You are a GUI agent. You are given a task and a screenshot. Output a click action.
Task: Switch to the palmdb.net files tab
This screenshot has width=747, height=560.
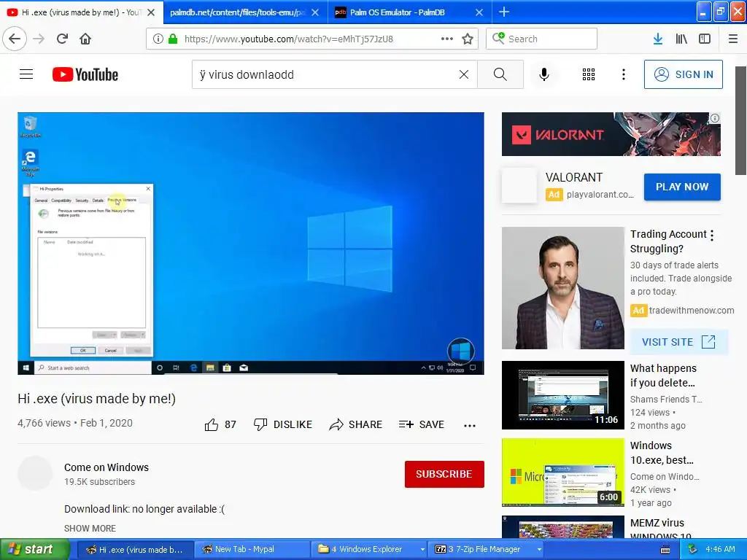click(x=237, y=12)
